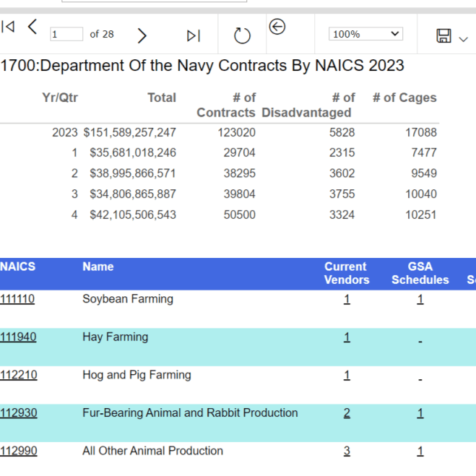Expand the export format chevron
The height and width of the screenshot is (476, 476).
pos(464,38)
